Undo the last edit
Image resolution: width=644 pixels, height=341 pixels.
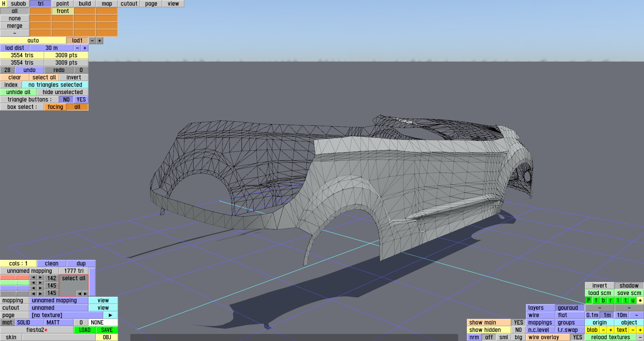coord(30,70)
